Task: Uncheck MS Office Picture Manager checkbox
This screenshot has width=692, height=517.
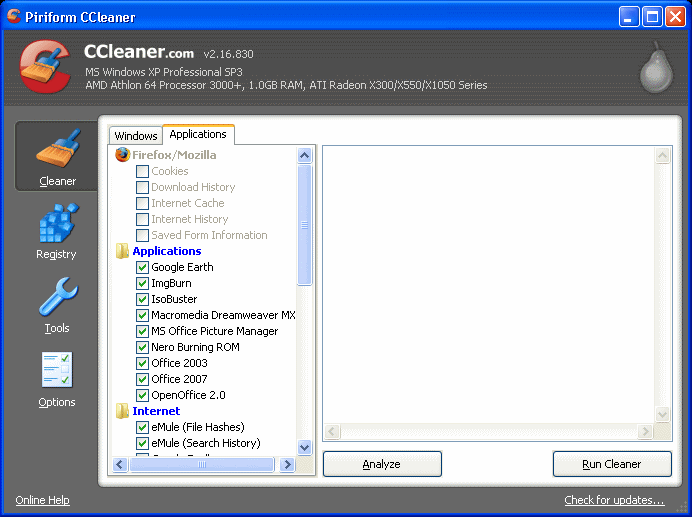Action: coord(142,332)
